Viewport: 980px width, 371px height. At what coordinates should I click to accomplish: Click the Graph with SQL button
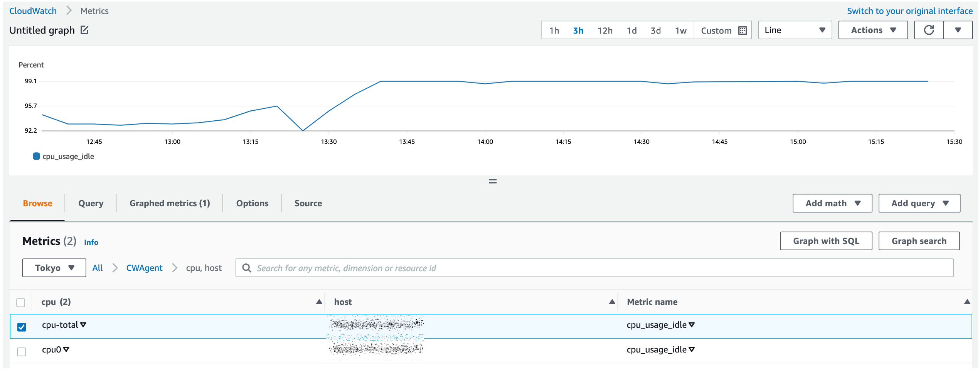(826, 241)
